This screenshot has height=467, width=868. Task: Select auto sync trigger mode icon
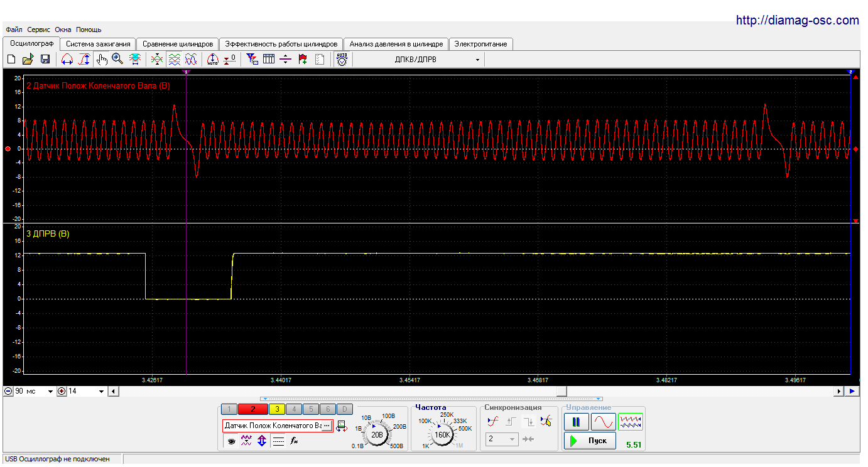tap(494, 422)
